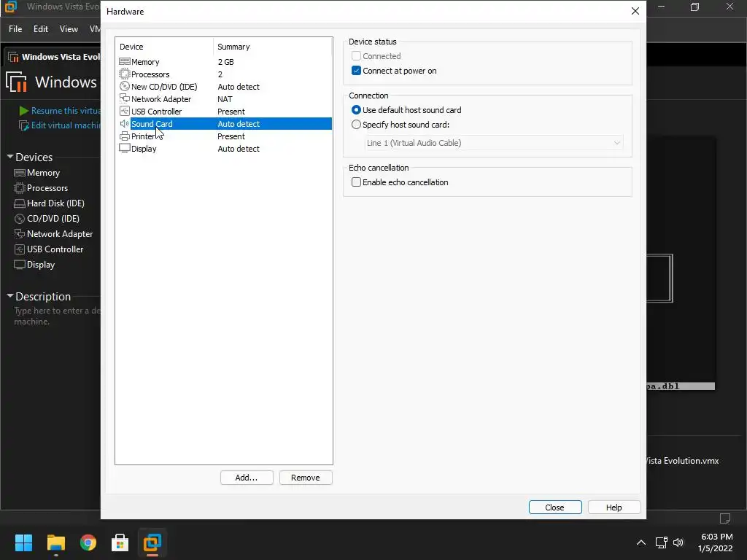Click Display 'Auto detect' summary cell
747x560 pixels.
point(239,149)
